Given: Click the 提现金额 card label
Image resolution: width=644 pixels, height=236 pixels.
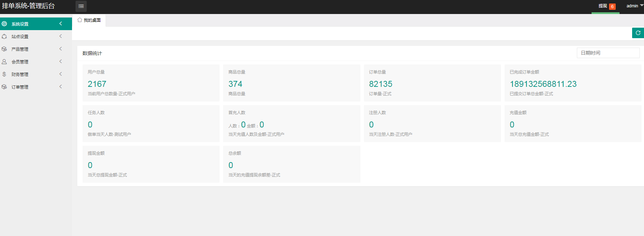Looking at the screenshot, I should tap(96, 153).
